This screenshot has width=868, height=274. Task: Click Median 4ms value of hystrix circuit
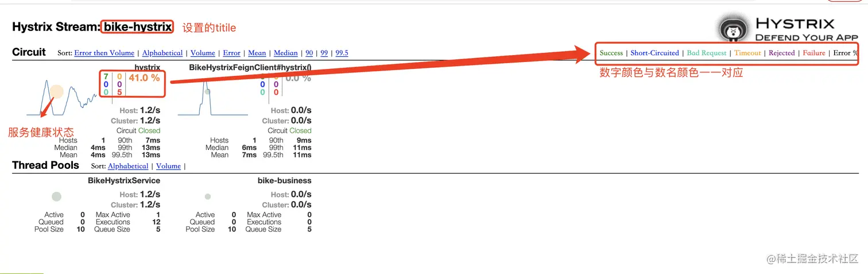pyautogui.click(x=98, y=148)
